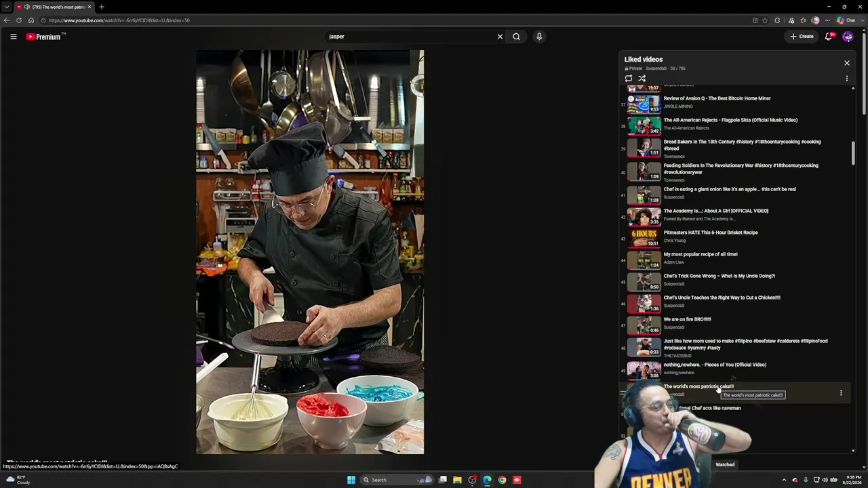
Task: Play 'Flagpole Sitta' music video
Action: click(x=730, y=120)
